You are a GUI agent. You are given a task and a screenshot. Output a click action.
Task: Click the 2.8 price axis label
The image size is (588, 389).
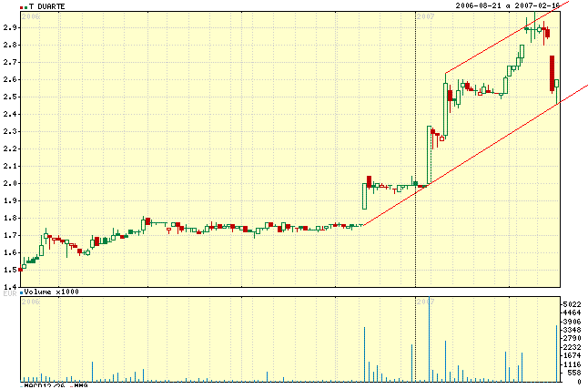coord(9,45)
